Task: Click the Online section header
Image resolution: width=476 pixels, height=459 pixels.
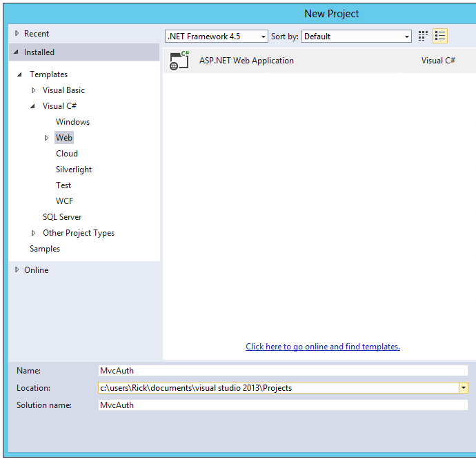Action: (36, 269)
